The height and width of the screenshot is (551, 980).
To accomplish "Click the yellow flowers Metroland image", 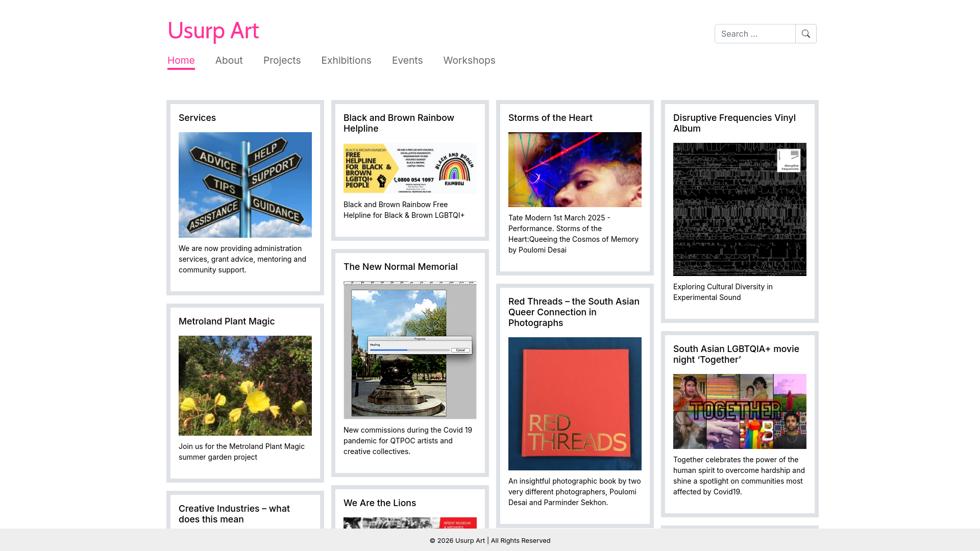I will (245, 386).
